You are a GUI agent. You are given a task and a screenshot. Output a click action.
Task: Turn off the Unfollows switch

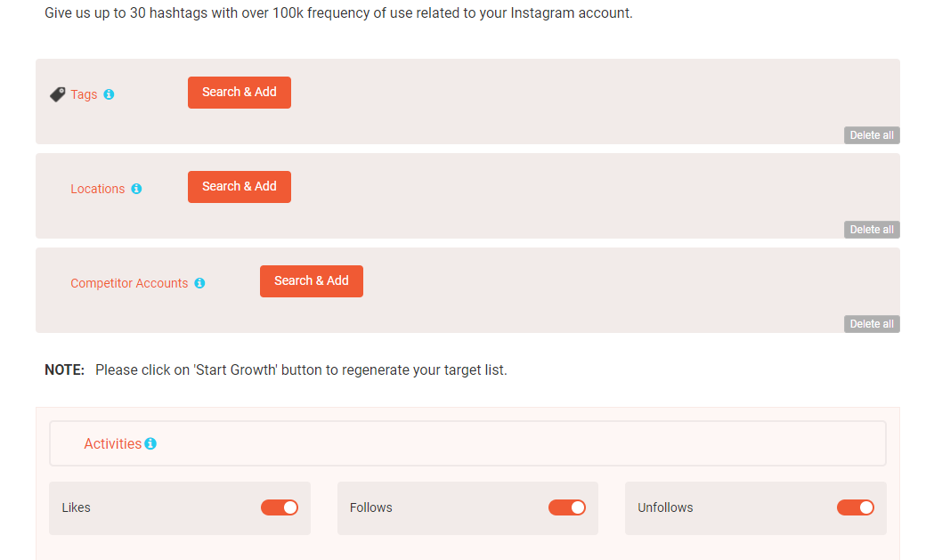[x=856, y=507]
